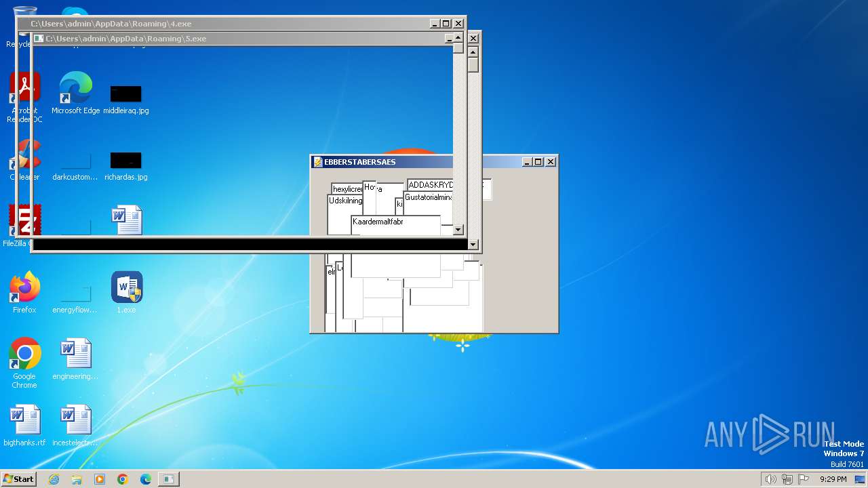
Task: Click the hexylicre text field
Action: tap(347, 188)
